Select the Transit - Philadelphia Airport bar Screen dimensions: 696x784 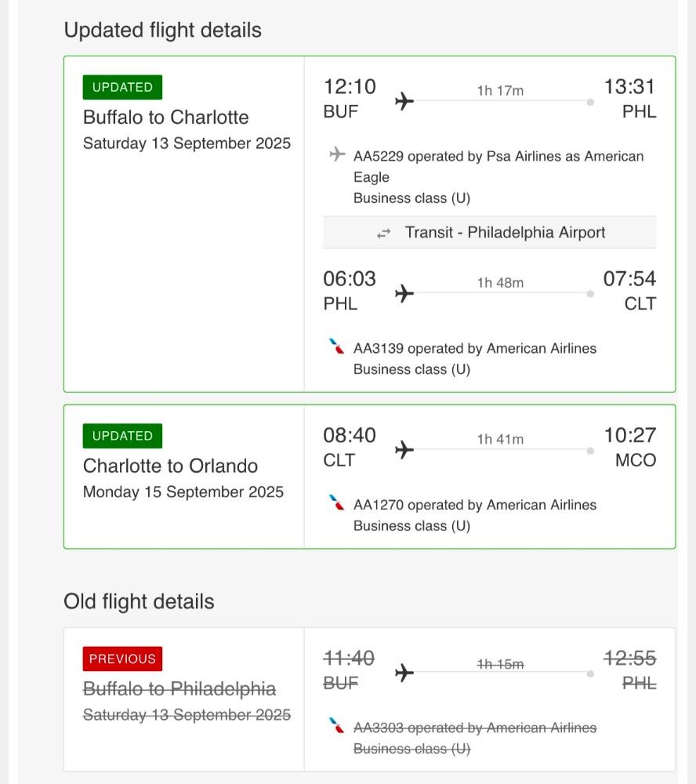pos(490,233)
